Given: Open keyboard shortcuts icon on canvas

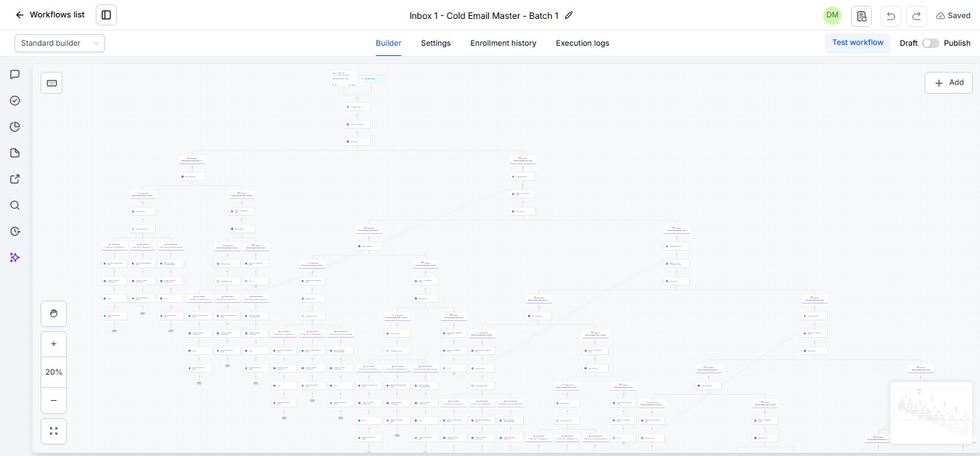Looking at the screenshot, I should tap(52, 83).
